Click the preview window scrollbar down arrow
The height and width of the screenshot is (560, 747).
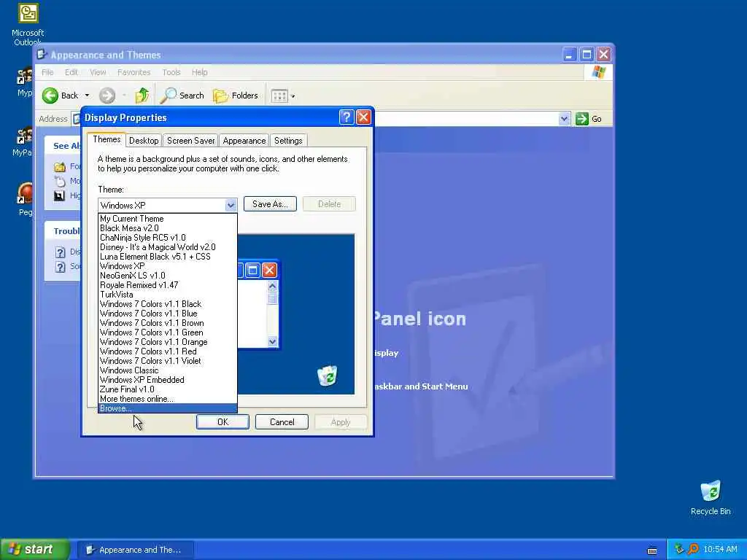click(273, 341)
